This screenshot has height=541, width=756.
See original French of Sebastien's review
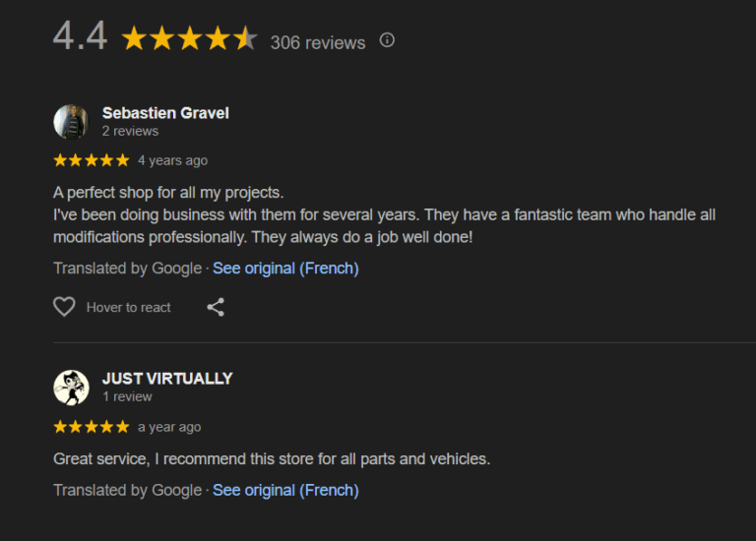(285, 269)
